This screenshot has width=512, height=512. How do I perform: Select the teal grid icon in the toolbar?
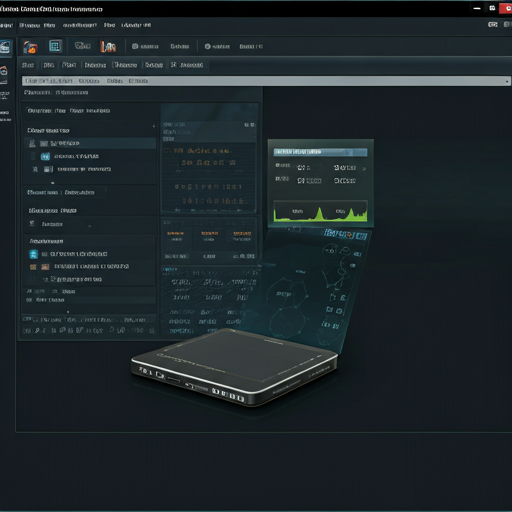tap(55, 46)
